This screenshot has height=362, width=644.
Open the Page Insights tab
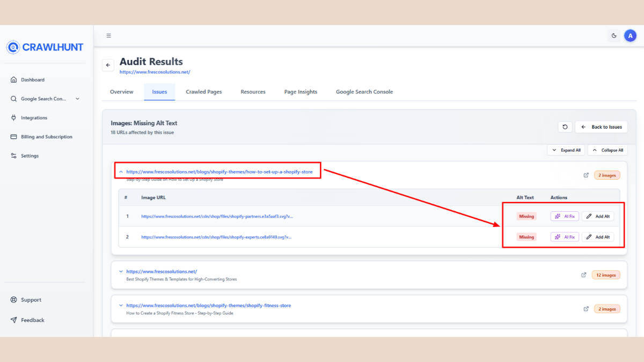click(301, 92)
